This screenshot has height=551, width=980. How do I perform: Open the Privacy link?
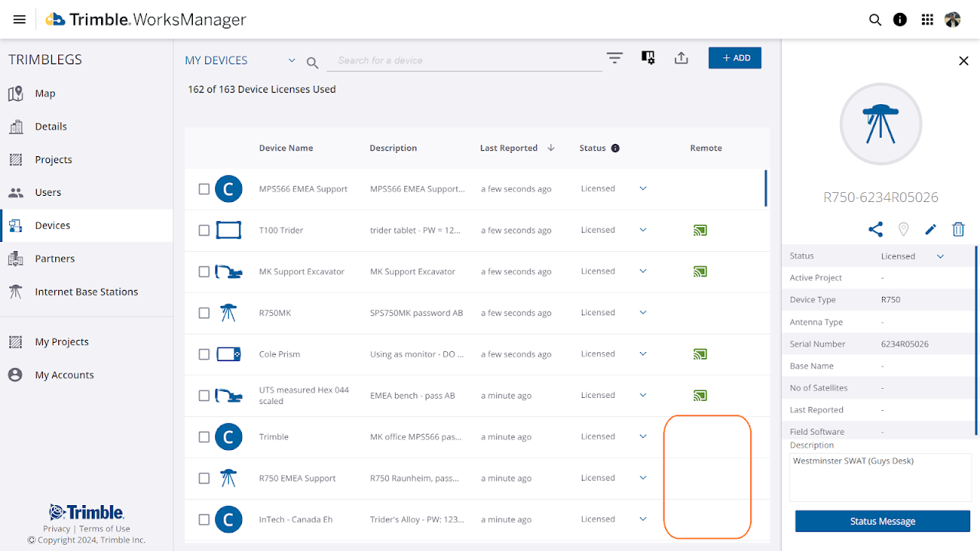[57, 529]
